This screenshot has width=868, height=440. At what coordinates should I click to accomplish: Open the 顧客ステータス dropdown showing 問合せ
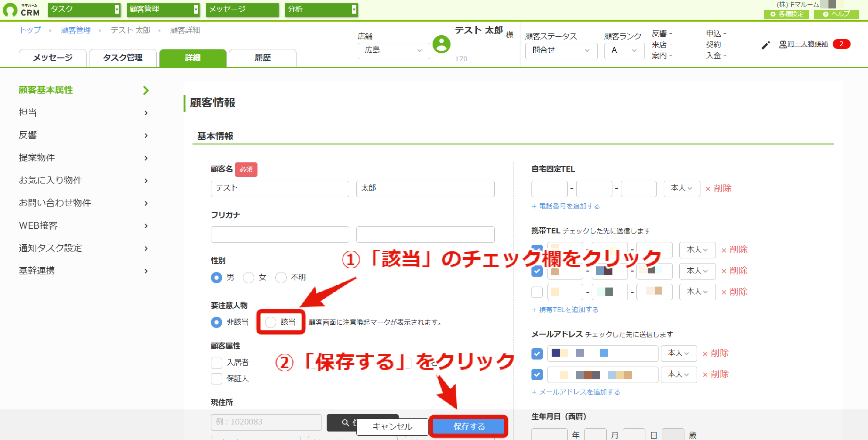562,51
